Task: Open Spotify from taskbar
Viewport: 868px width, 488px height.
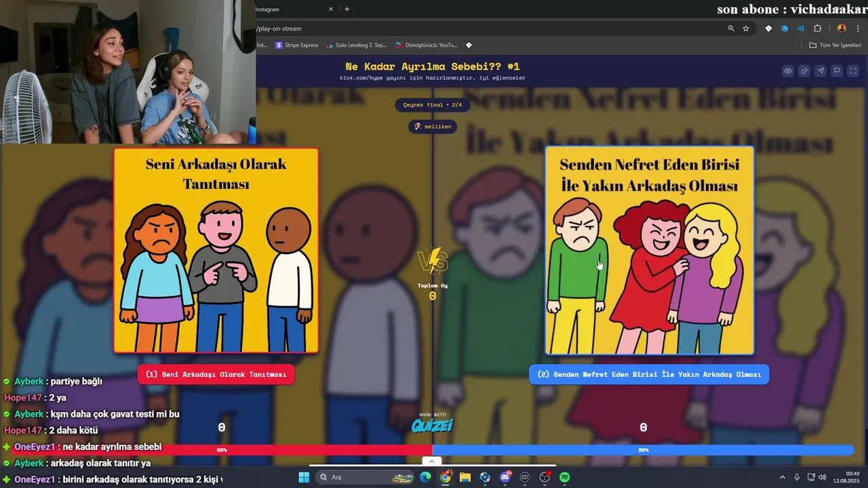Action: (x=564, y=477)
